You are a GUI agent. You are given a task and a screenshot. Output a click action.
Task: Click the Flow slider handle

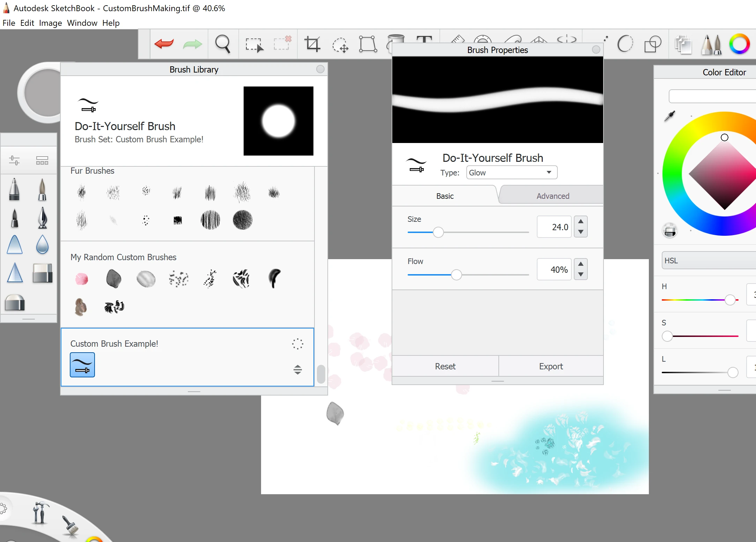point(456,275)
